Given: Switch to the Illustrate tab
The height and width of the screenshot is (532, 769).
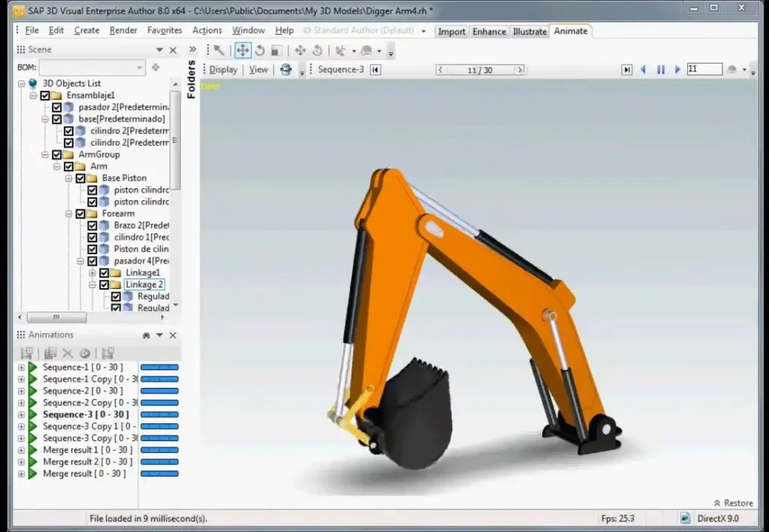Looking at the screenshot, I should point(529,32).
